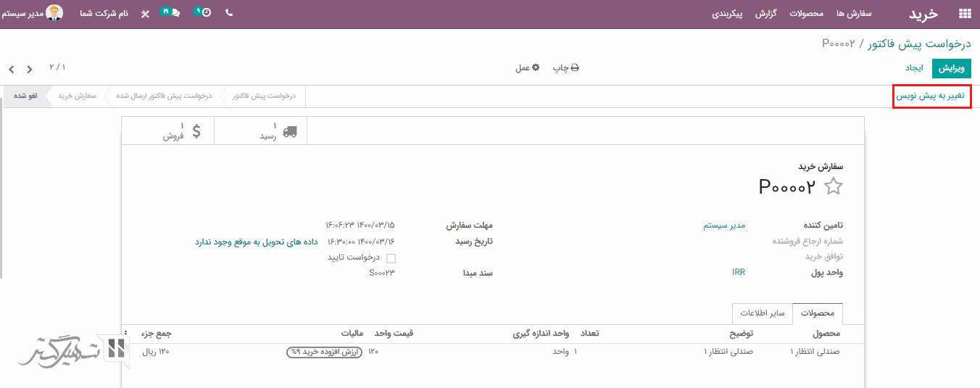This screenshot has height=388, width=980.
Task: Open the apps grid menu
Action: coord(964,13)
